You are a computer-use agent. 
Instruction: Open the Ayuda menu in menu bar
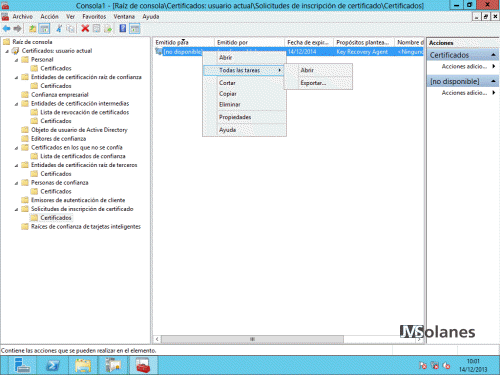151,17
